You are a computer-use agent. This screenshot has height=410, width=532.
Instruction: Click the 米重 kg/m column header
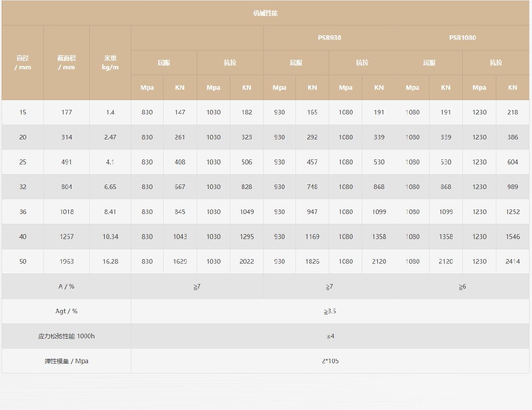(110, 63)
